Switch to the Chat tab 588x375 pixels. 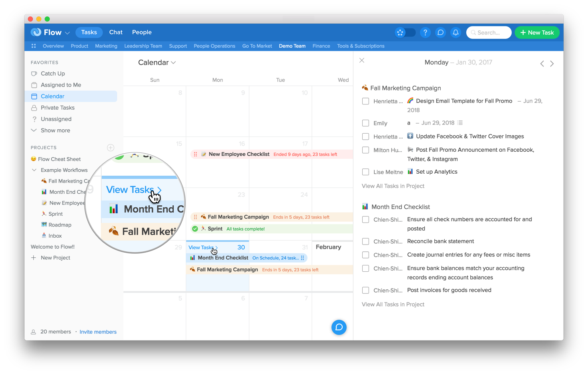[x=116, y=32]
